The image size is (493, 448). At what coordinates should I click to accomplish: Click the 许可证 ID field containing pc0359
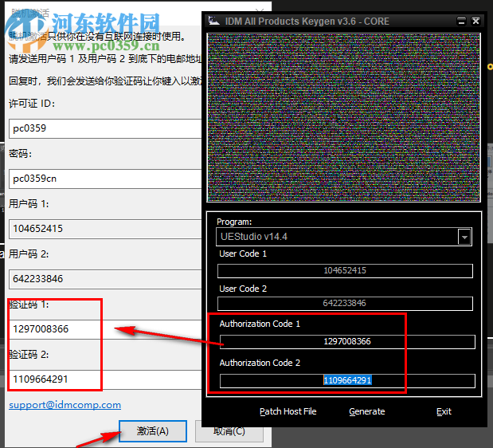click(105, 128)
